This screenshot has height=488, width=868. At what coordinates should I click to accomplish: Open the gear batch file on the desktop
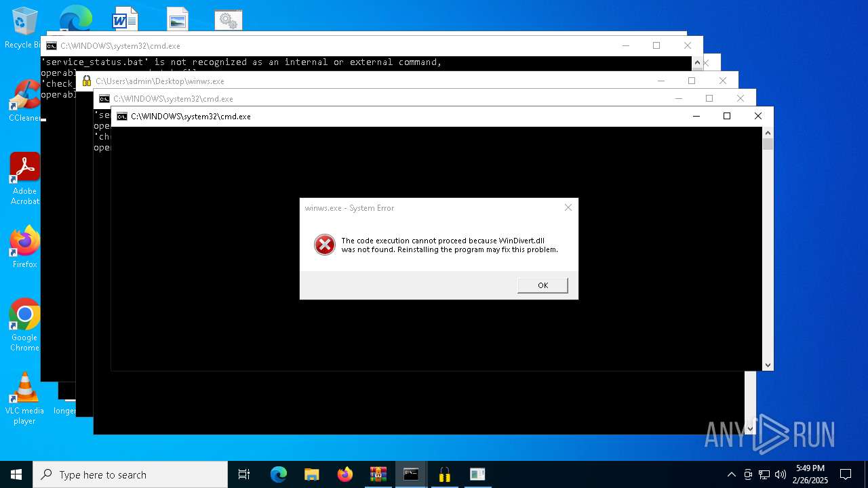pos(229,20)
